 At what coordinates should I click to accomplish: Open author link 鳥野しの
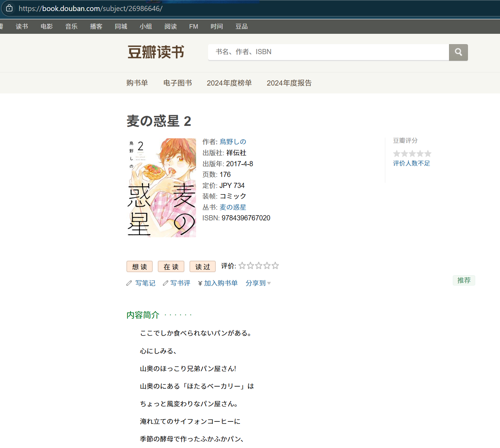tap(233, 142)
